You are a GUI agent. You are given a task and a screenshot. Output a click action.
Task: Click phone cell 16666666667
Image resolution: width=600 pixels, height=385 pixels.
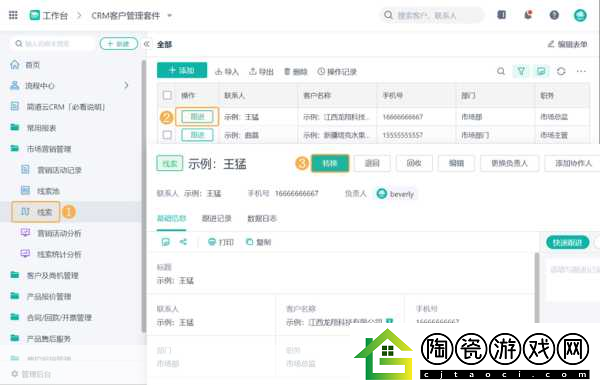403,117
